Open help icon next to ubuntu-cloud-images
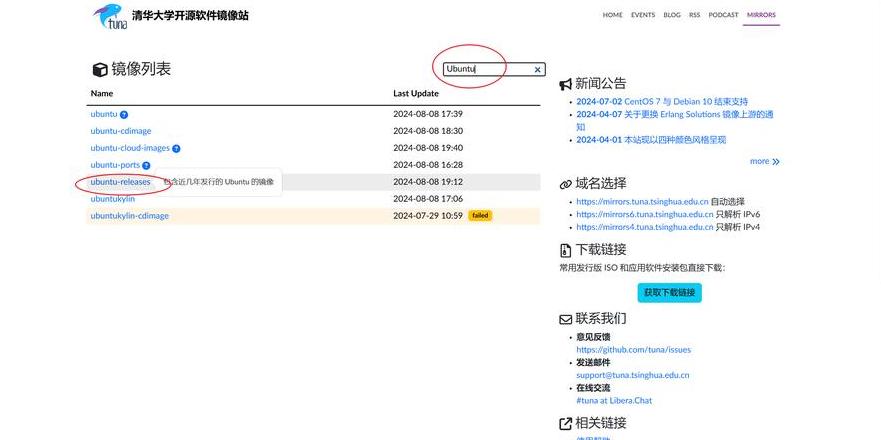Screen dimensions: 881x440 pyautogui.click(x=176, y=149)
